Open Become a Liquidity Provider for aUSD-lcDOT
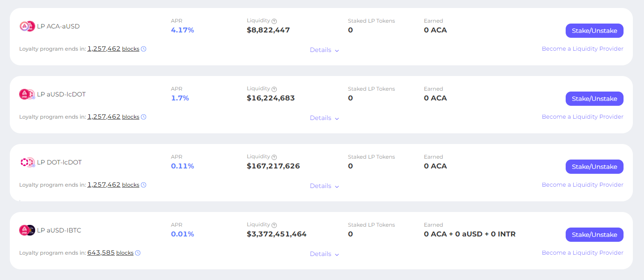 pyautogui.click(x=583, y=117)
